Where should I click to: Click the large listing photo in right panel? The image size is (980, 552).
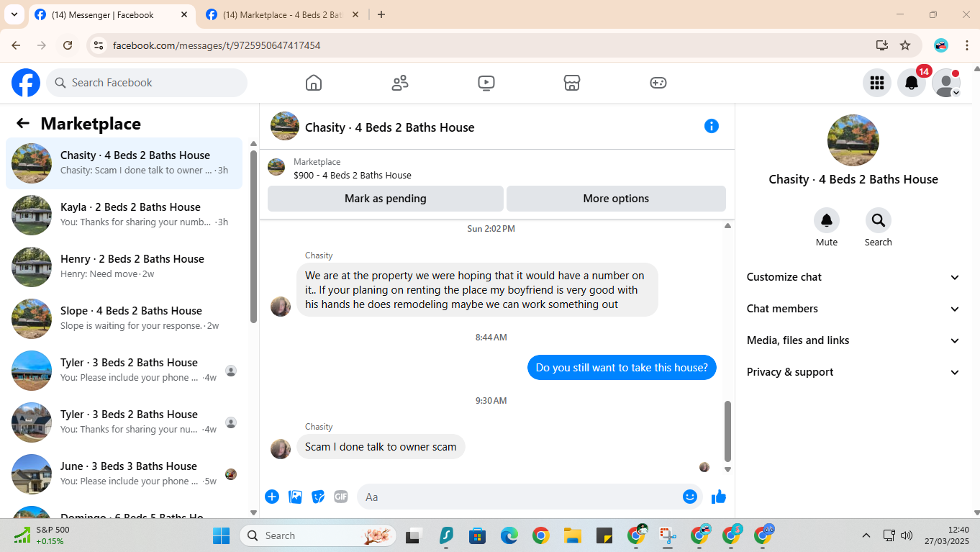[853, 140]
